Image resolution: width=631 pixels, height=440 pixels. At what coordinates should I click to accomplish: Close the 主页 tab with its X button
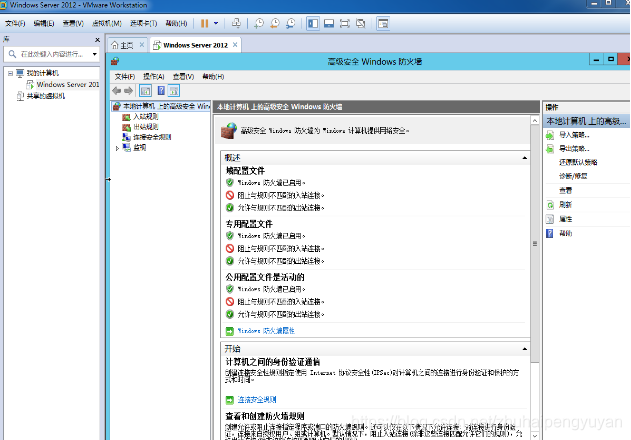[x=142, y=45]
